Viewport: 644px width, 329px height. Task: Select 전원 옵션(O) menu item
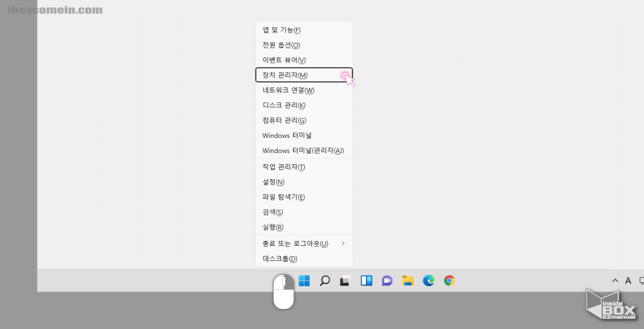304,45
